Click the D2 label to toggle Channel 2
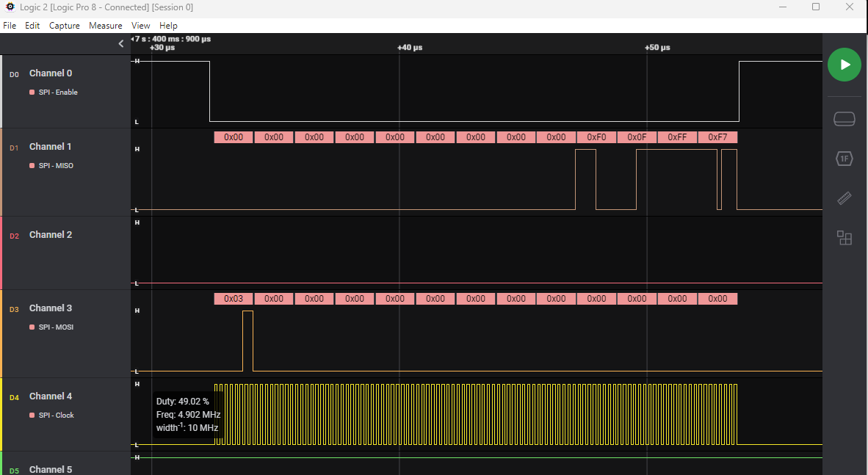Image resolution: width=868 pixels, height=475 pixels. coord(13,236)
